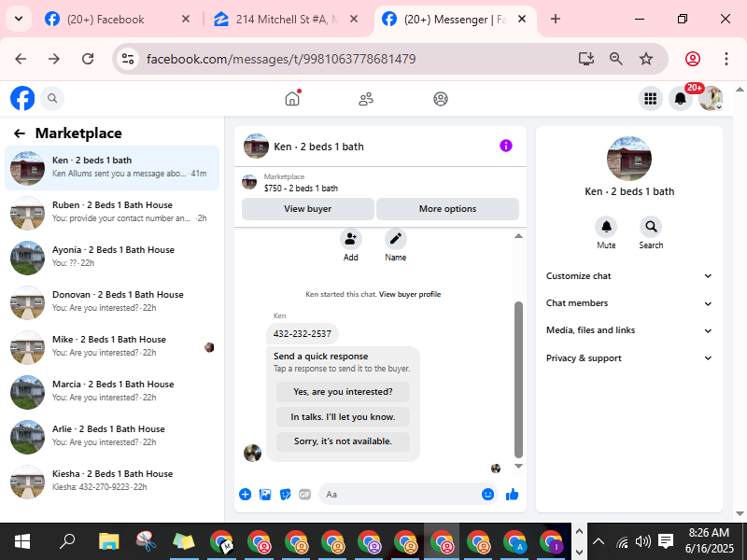
Task: Open the Friends icon in top navigation
Action: point(366,99)
